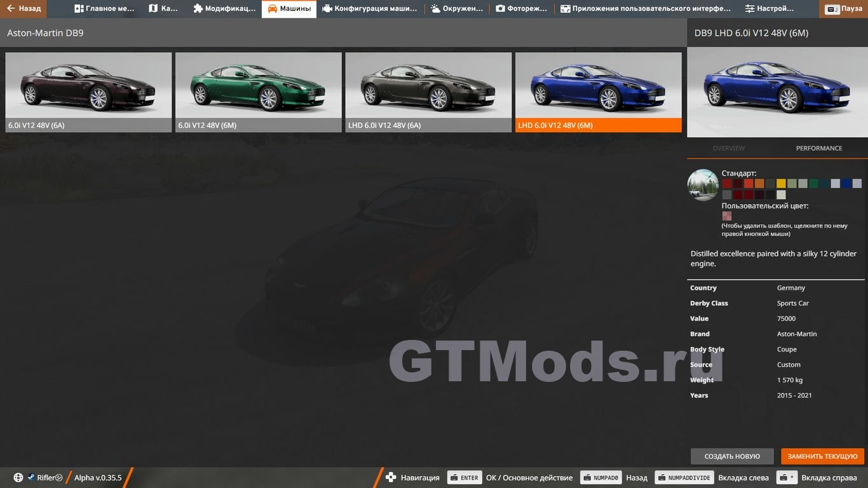Screen dimensions: 868x488
Task: Click the Alpha v.0.35.5 version label
Action: pyautogui.click(x=98, y=478)
